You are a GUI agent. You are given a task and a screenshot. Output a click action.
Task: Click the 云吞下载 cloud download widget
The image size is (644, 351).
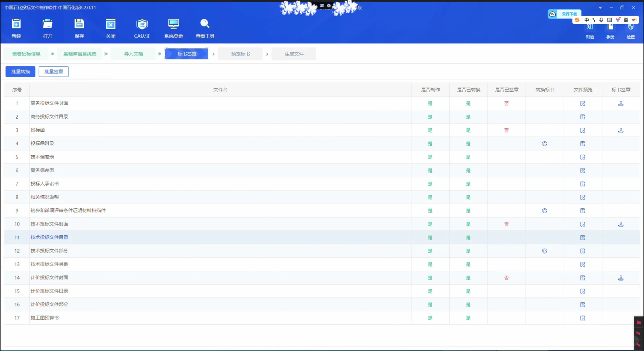click(x=564, y=14)
